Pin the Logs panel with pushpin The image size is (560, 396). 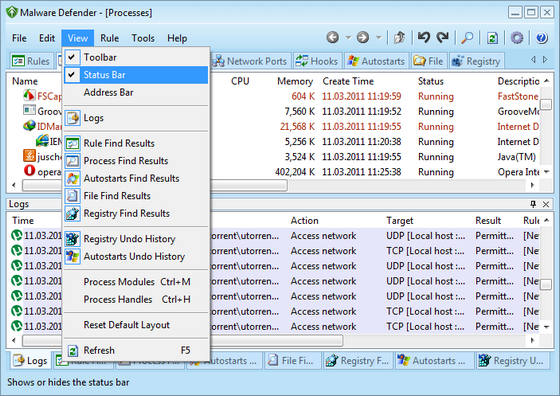click(x=533, y=204)
